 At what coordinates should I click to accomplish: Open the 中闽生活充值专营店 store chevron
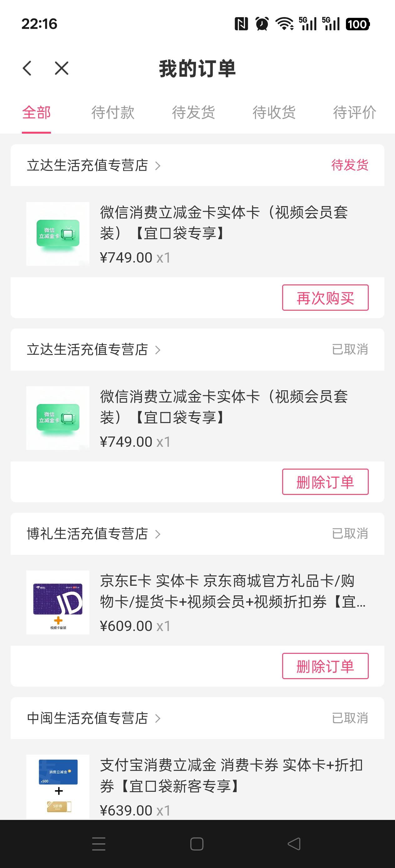[x=157, y=718]
